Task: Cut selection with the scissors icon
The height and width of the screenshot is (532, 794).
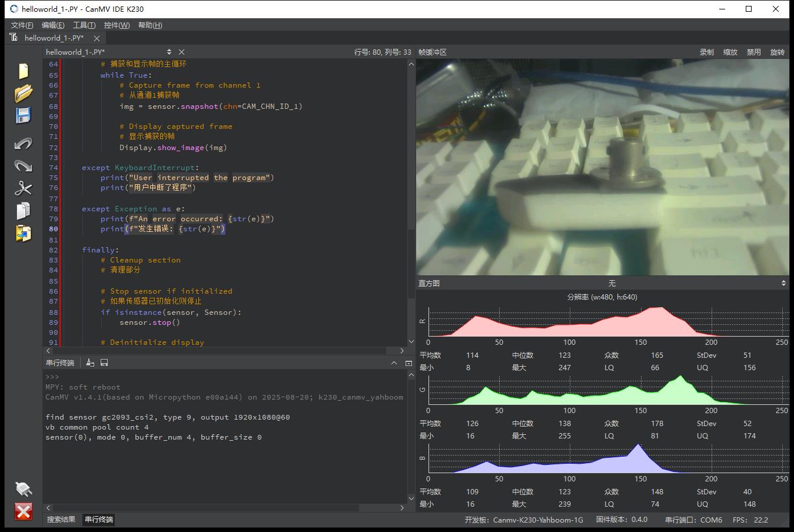Action: pyautogui.click(x=23, y=188)
